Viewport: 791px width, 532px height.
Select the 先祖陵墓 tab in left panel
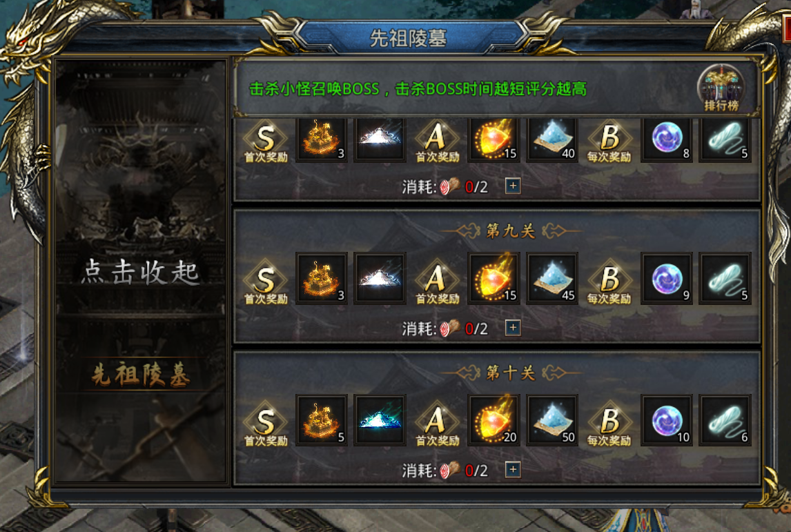(x=141, y=375)
